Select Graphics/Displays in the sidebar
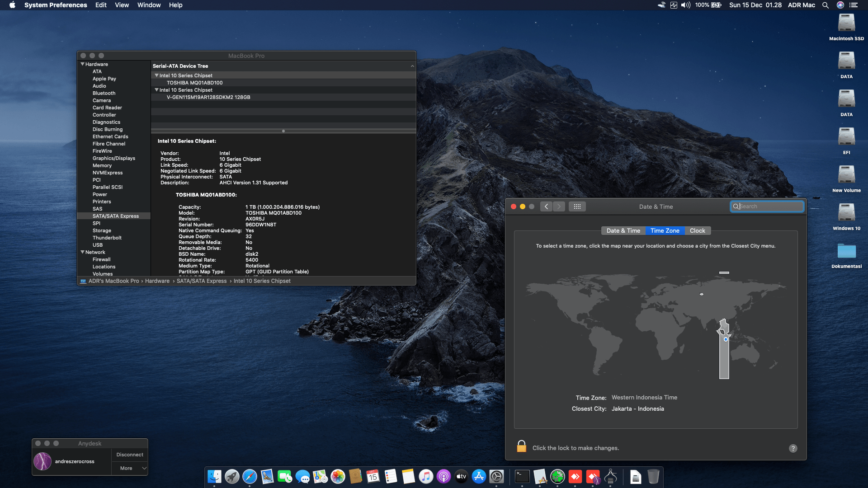The image size is (868, 488). click(x=114, y=158)
